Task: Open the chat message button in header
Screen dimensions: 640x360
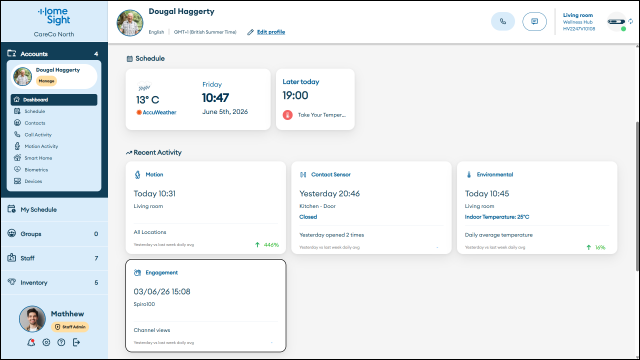Action: tap(534, 22)
